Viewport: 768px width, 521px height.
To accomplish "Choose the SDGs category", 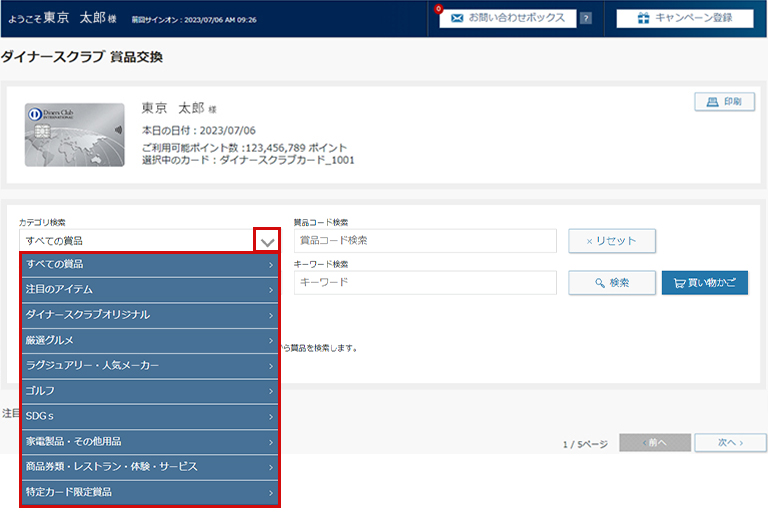I will [x=150, y=416].
